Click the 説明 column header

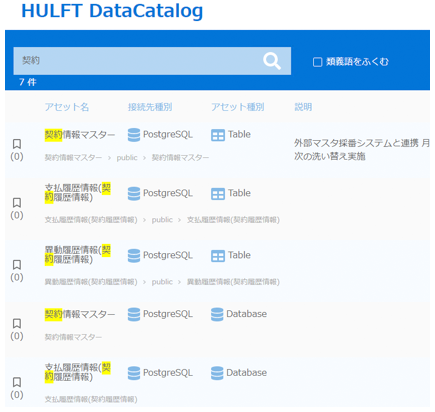pyautogui.click(x=303, y=107)
